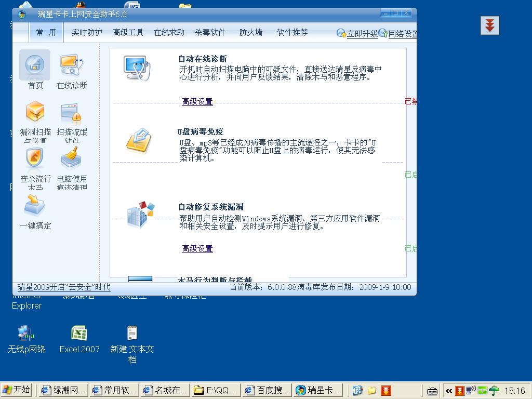Click the quick launch blue browser icon
This screenshot has height=399, width=532.
pos(357,391)
